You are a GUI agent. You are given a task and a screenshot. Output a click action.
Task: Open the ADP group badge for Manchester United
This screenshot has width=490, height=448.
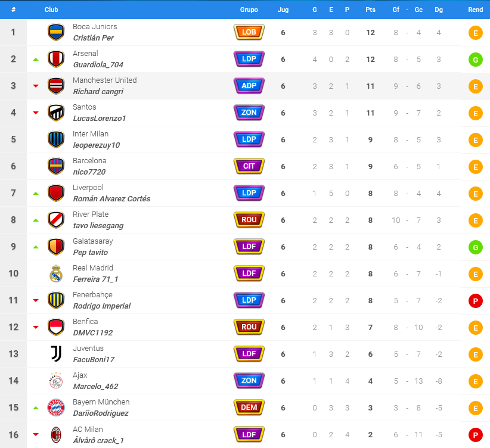[x=249, y=86]
